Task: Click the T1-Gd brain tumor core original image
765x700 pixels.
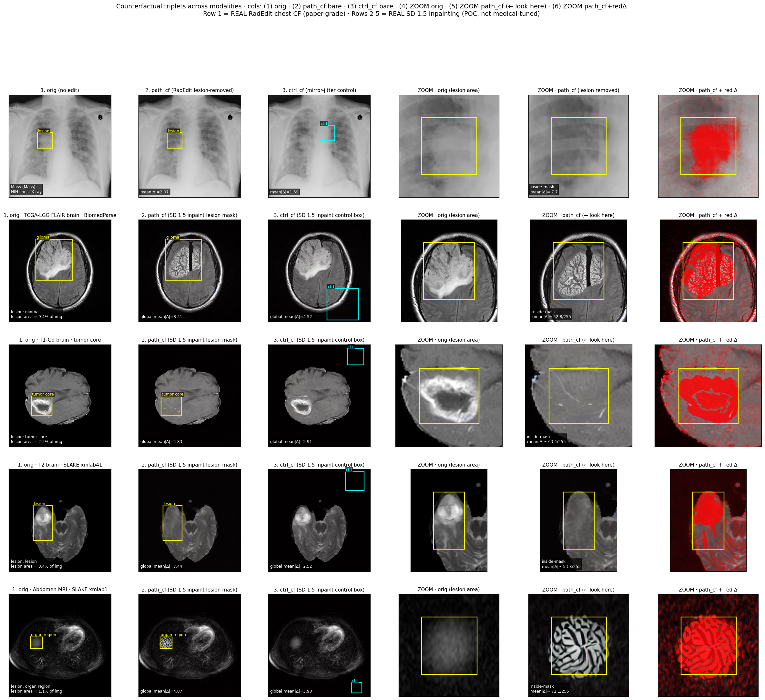Action: pyautogui.click(x=60, y=396)
